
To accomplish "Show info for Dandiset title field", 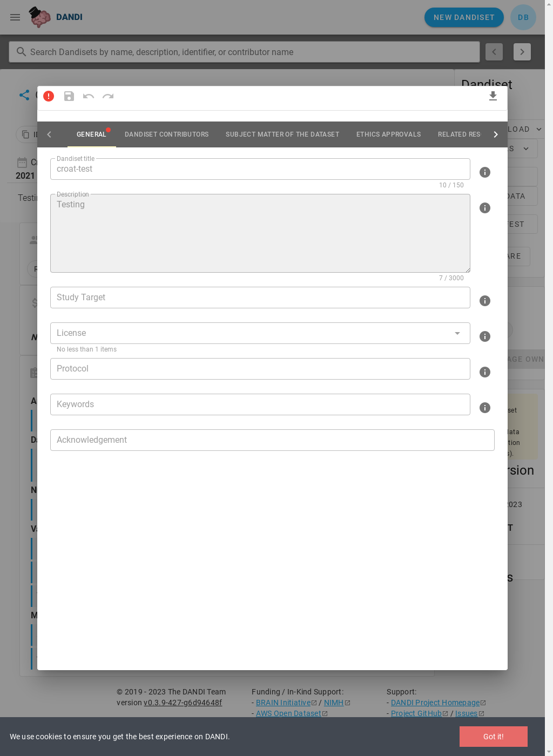I will 485,172.
